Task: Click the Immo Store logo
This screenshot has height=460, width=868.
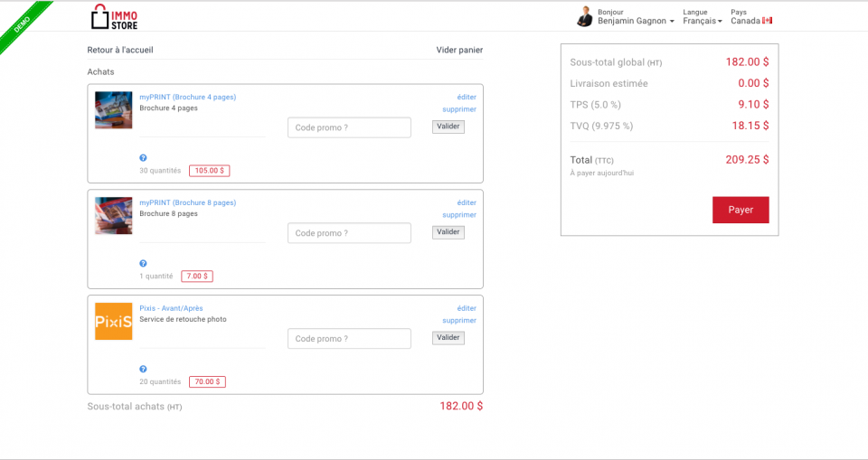Action: point(114,16)
